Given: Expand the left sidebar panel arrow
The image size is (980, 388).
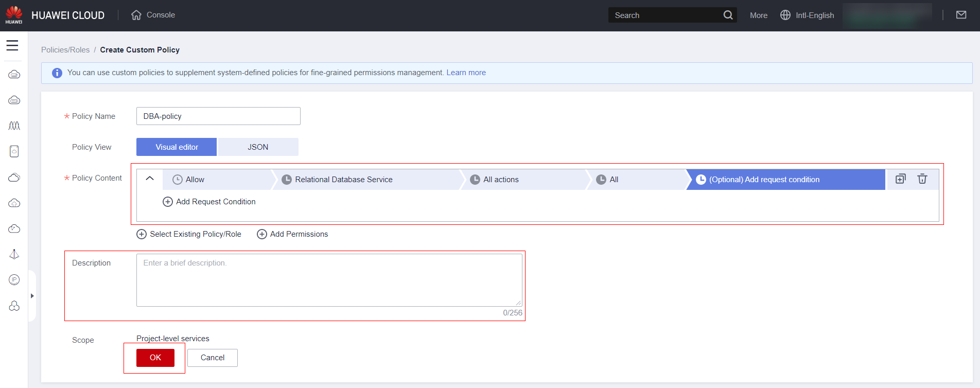Looking at the screenshot, I should (x=32, y=296).
